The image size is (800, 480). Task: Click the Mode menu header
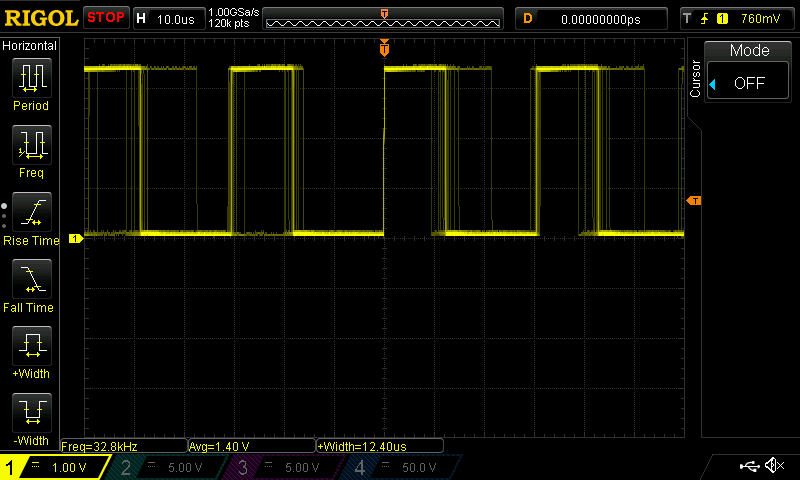pos(749,50)
